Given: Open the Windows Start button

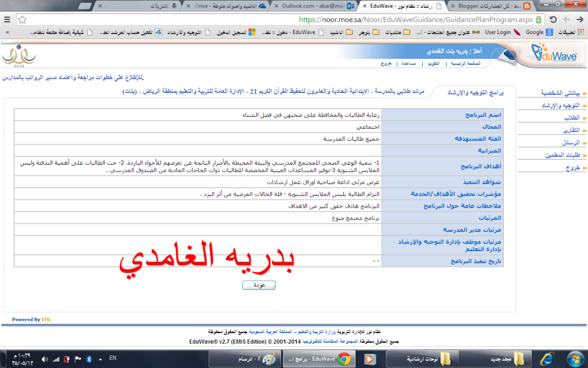Looking at the screenshot, I should point(575,359).
